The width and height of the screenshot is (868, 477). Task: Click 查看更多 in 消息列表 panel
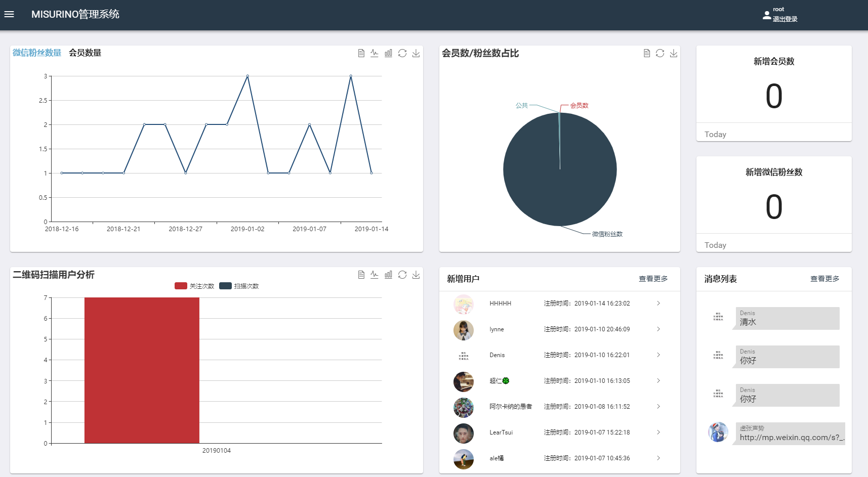[x=824, y=279]
